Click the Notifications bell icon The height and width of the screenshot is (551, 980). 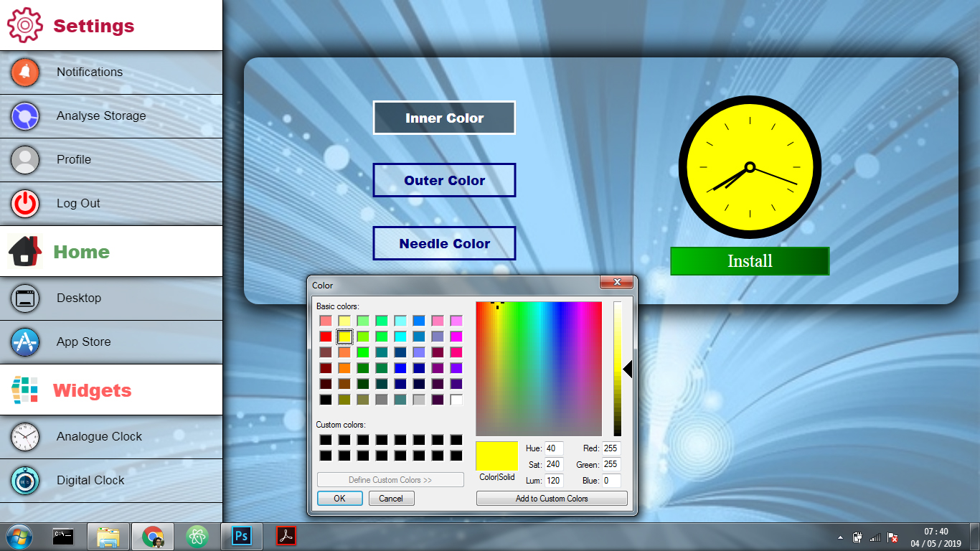[25, 72]
